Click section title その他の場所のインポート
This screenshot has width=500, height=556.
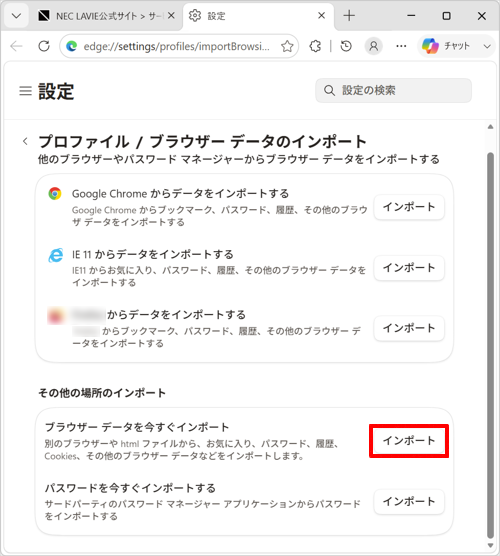[102, 393]
